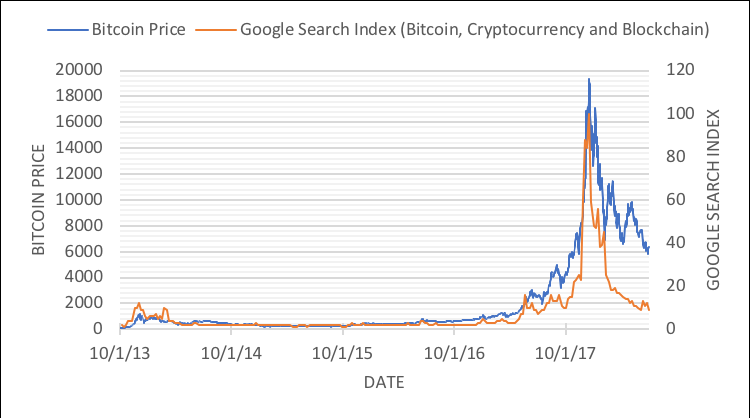Screen dimensions: 750x418
Task: Click the GOOGLE SEARCH INDEX axis title
Action: (x=713, y=200)
